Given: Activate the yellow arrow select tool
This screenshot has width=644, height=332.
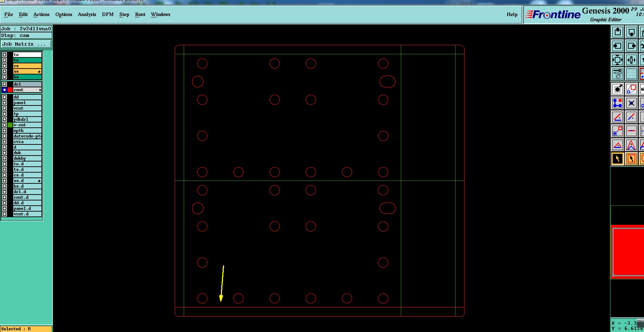Looking at the screenshot, I should [618, 159].
